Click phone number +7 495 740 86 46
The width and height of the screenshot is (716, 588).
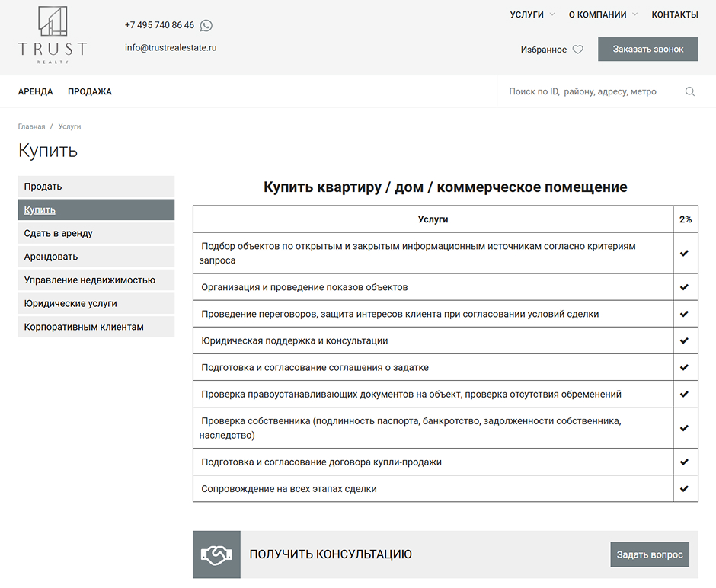159,25
